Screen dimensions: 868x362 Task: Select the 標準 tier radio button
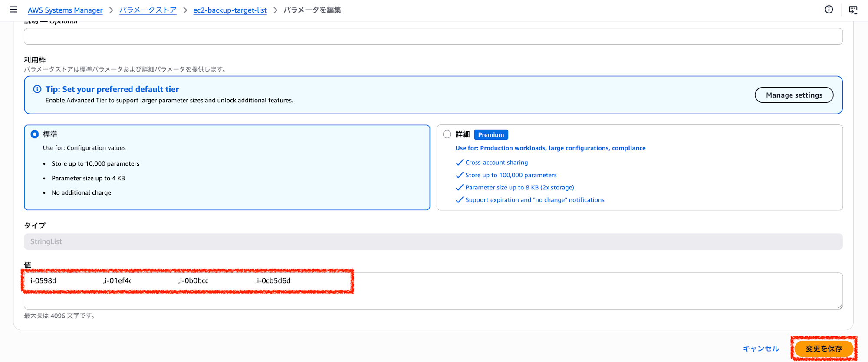click(x=35, y=134)
